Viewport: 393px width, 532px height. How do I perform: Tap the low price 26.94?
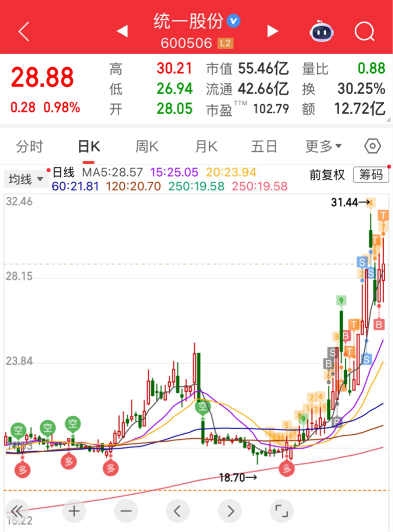pos(174,89)
